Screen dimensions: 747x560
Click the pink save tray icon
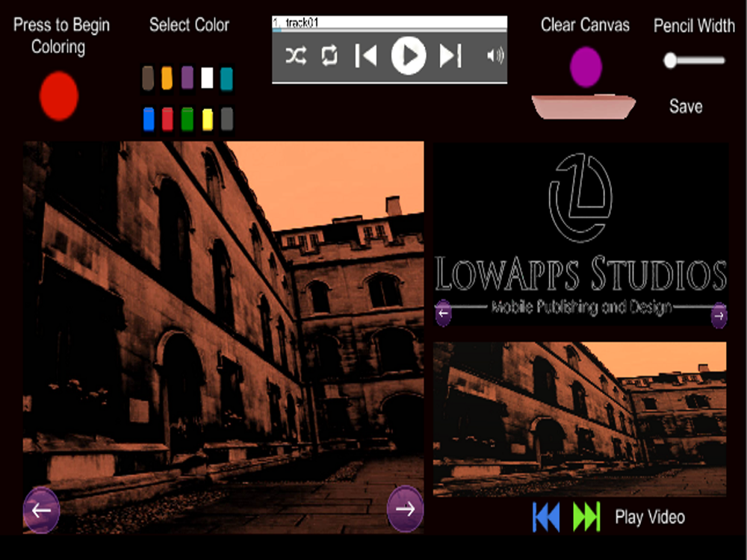coord(583,106)
